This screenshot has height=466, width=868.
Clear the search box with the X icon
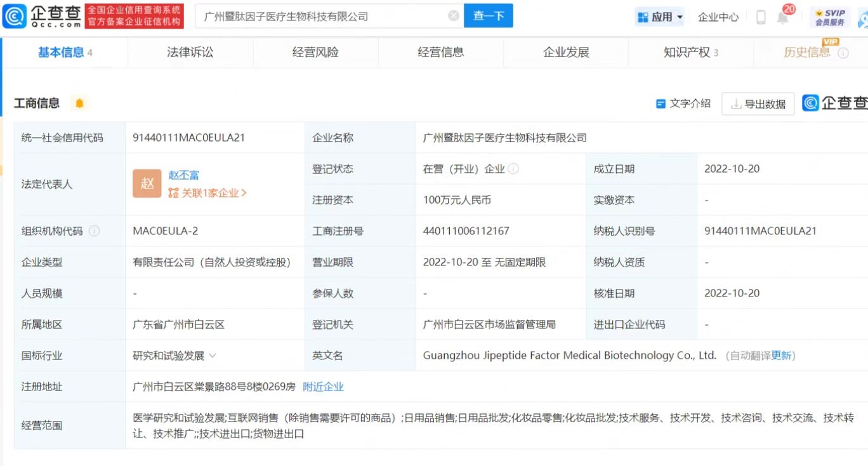point(454,16)
